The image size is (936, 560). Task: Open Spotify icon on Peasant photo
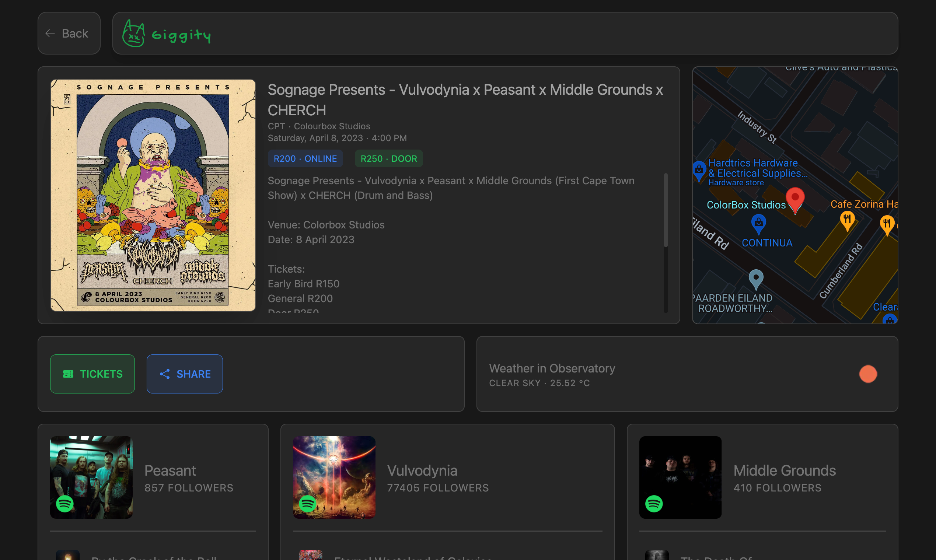[x=64, y=503]
